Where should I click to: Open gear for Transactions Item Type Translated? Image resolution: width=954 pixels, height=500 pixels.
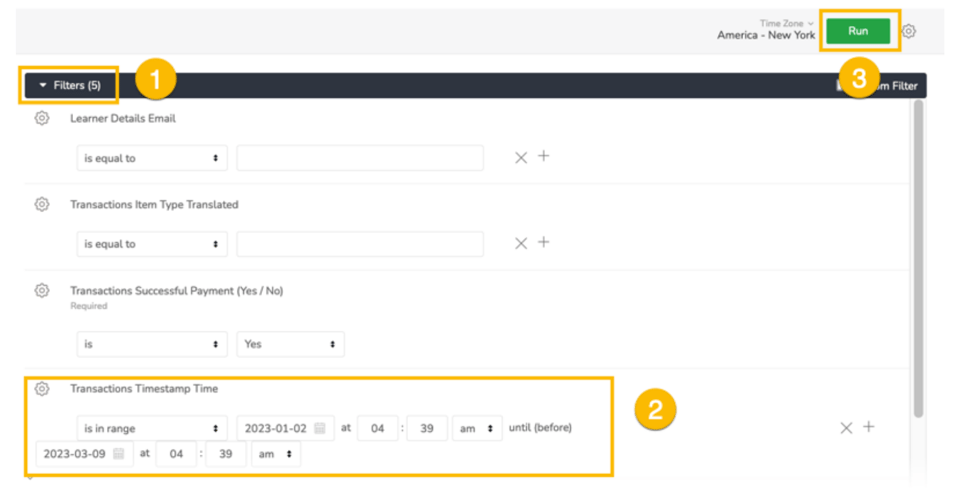coord(42,205)
